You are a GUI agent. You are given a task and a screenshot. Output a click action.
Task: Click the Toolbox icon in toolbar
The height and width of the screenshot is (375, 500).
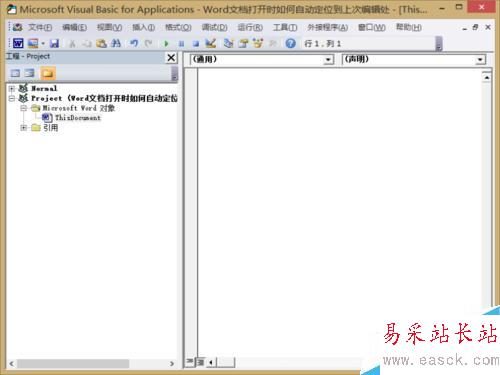273,44
